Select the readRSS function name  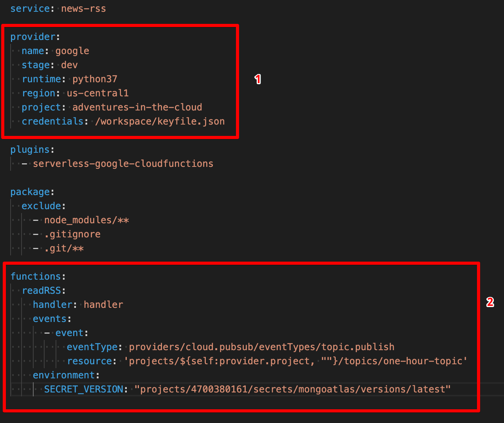coord(41,291)
